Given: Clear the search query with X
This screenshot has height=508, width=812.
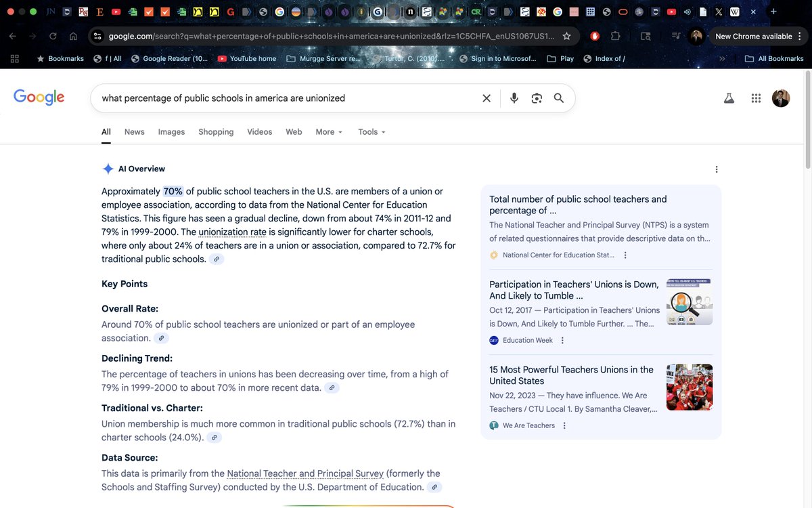Looking at the screenshot, I should [x=487, y=98].
